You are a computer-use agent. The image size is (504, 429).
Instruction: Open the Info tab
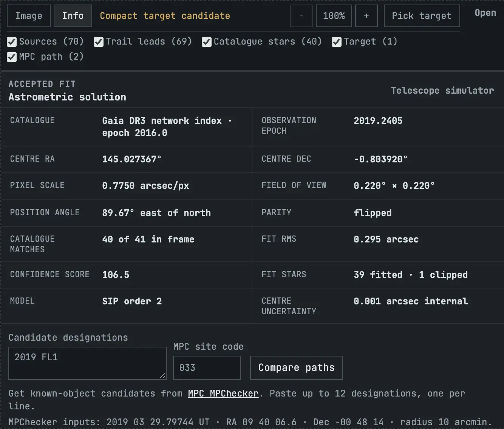pos(73,16)
